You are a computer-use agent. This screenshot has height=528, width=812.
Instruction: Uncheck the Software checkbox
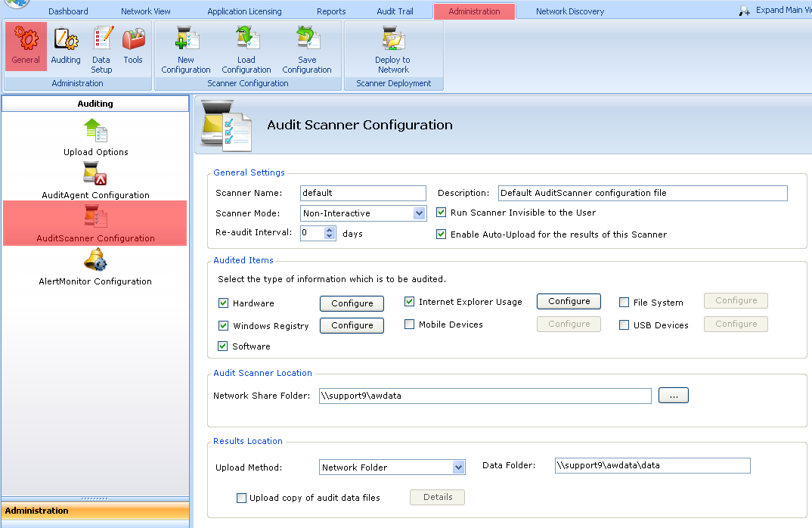pos(223,346)
